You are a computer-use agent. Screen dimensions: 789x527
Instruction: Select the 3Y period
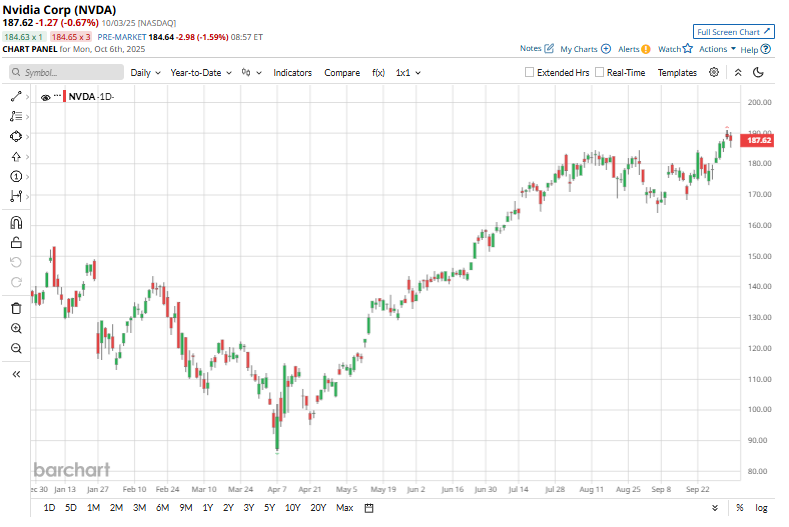tap(249, 508)
